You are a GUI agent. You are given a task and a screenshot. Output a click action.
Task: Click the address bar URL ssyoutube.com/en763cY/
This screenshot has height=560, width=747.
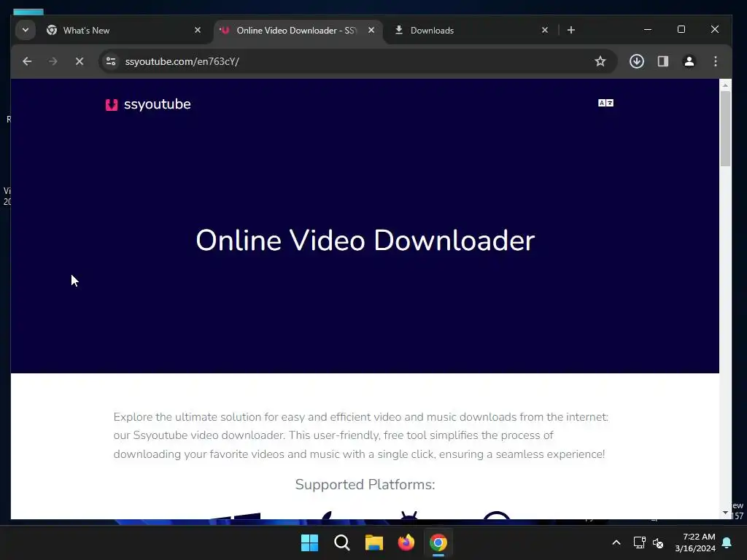pos(182,61)
